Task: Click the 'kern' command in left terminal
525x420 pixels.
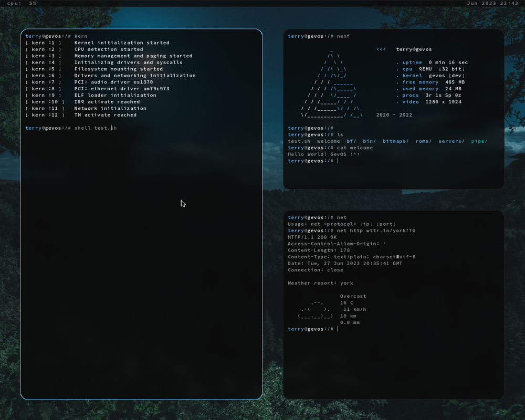Action: (81, 36)
